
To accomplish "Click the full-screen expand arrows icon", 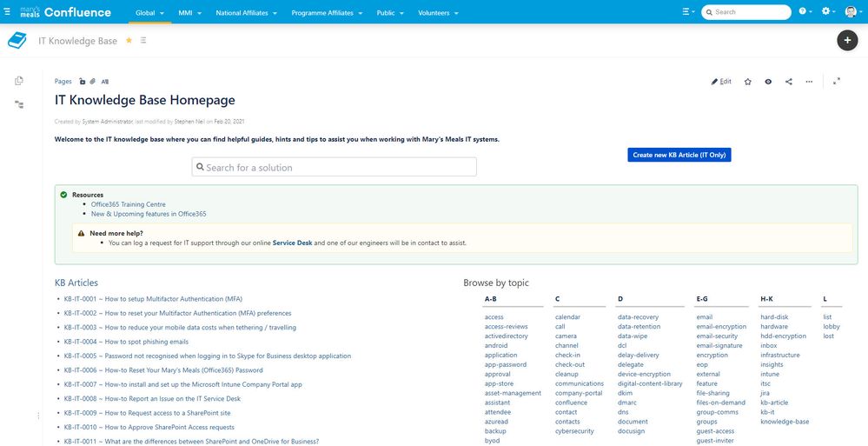I will (x=837, y=81).
